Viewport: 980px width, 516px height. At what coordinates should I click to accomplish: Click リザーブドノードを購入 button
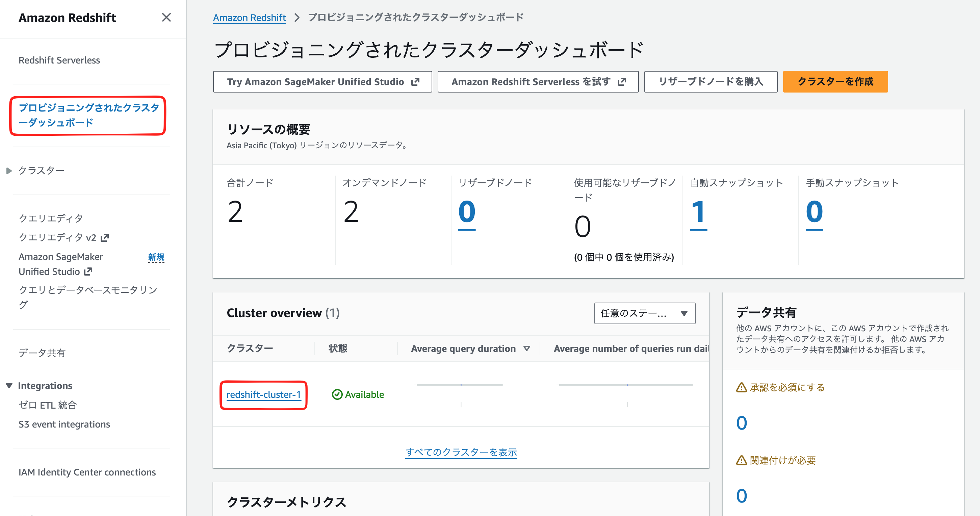coord(711,81)
